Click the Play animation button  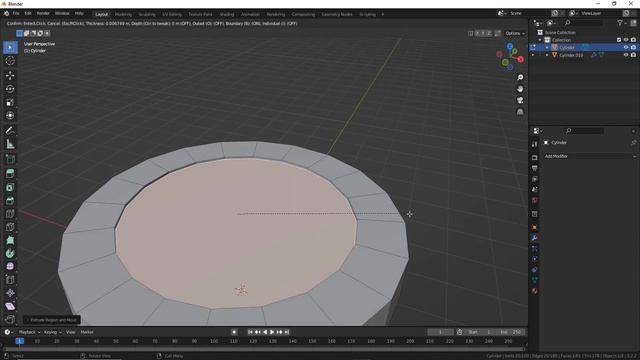(x=272, y=332)
